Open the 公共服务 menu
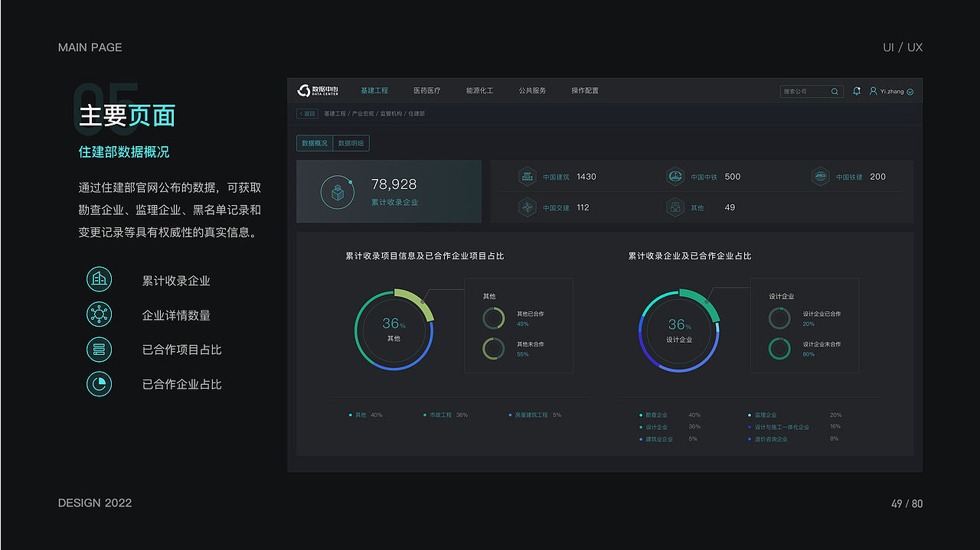The width and height of the screenshot is (980, 550). pyautogui.click(x=532, y=91)
